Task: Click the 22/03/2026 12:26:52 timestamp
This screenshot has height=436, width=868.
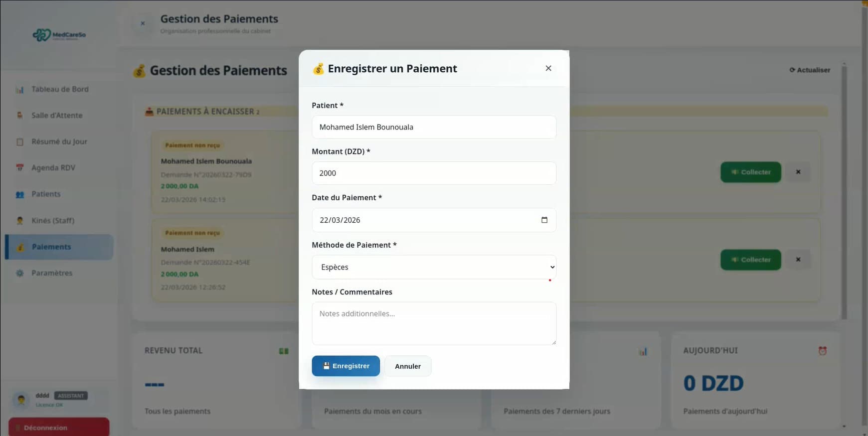Action: (x=193, y=287)
